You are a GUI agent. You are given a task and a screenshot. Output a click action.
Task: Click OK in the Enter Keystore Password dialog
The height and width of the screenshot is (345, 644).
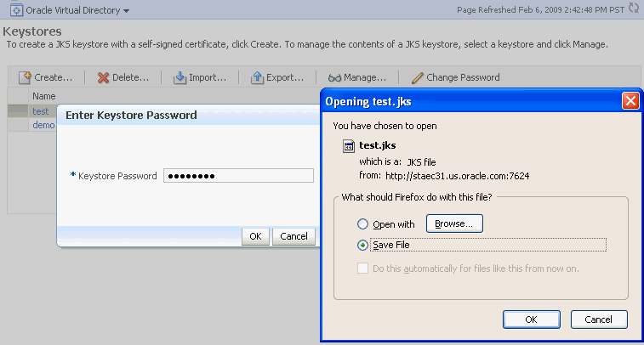[255, 236]
